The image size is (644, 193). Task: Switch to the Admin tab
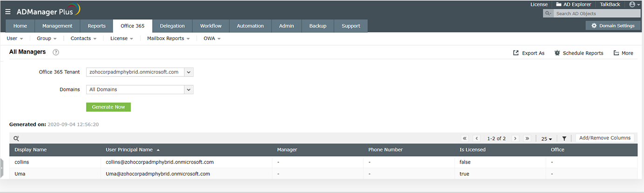pos(287,26)
